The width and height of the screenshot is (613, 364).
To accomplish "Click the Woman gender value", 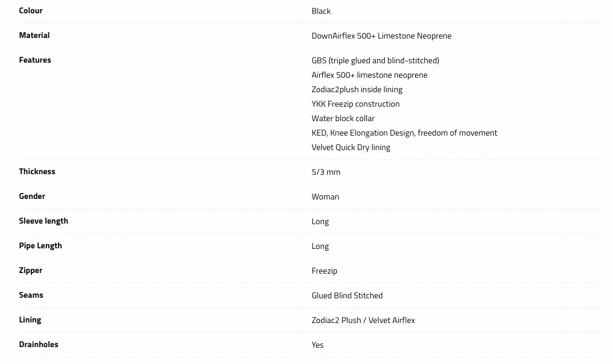I will [x=325, y=196].
